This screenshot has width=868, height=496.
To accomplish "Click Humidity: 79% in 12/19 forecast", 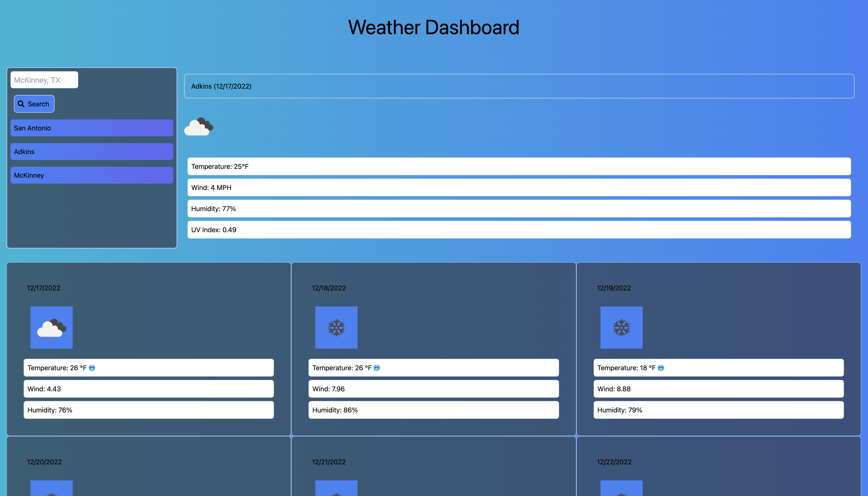I will pos(719,410).
